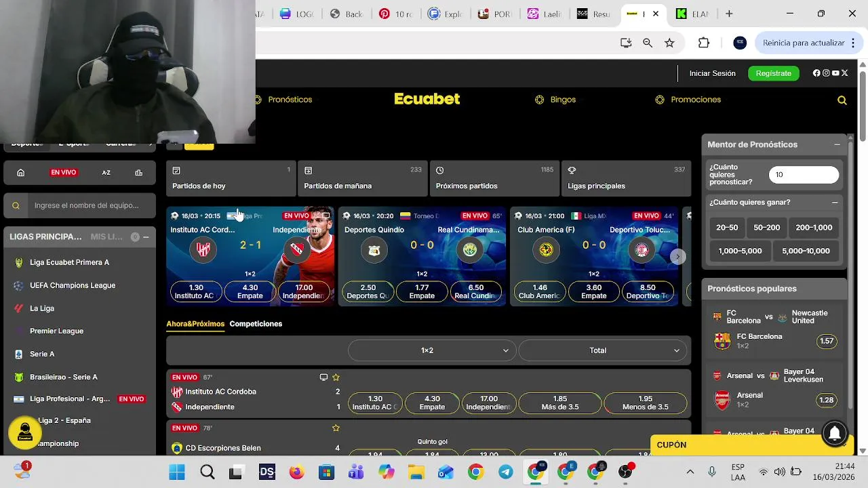Show hidden system tray icons chevron
Screen dimensions: 868x488
tap(690, 472)
